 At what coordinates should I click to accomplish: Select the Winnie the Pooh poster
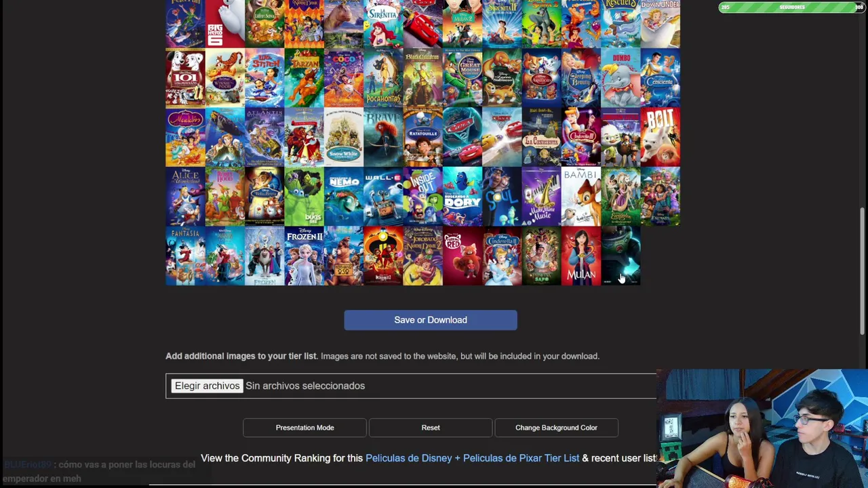pos(224,78)
